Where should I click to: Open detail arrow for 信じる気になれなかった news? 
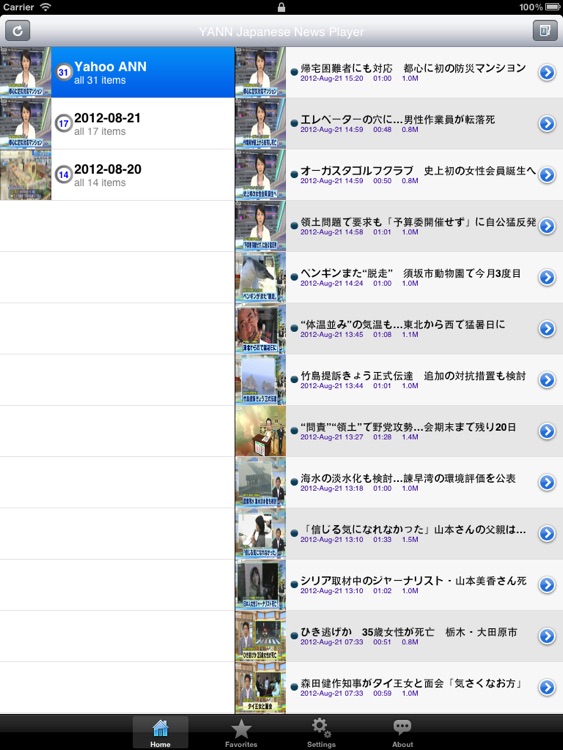pos(547,533)
